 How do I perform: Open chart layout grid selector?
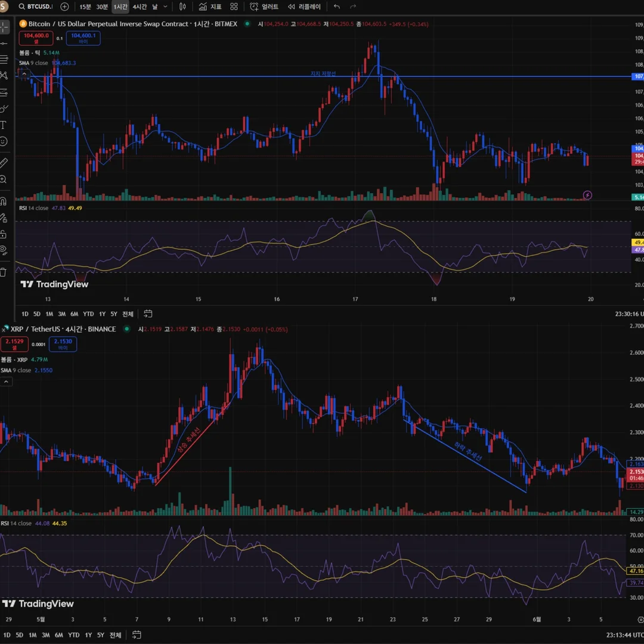tap(234, 7)
